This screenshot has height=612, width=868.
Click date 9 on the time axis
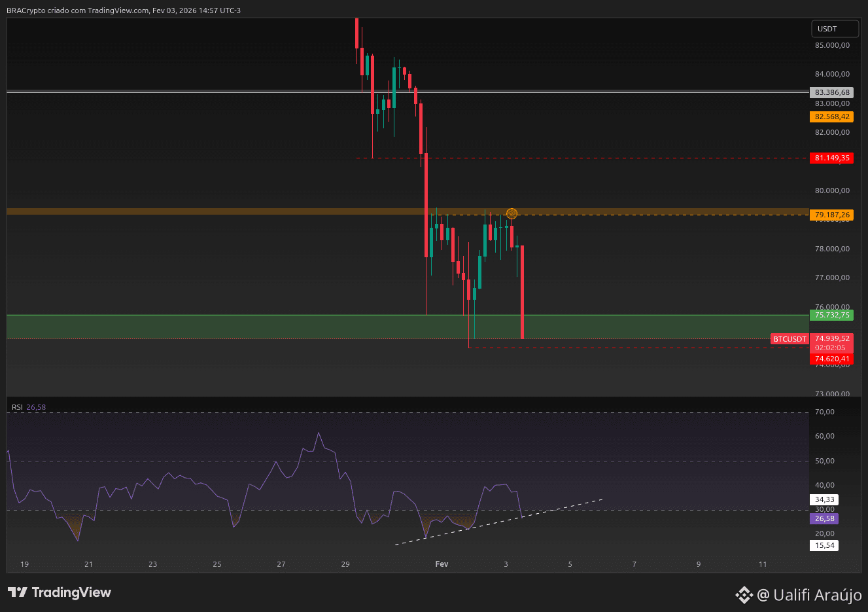point(699,564)
